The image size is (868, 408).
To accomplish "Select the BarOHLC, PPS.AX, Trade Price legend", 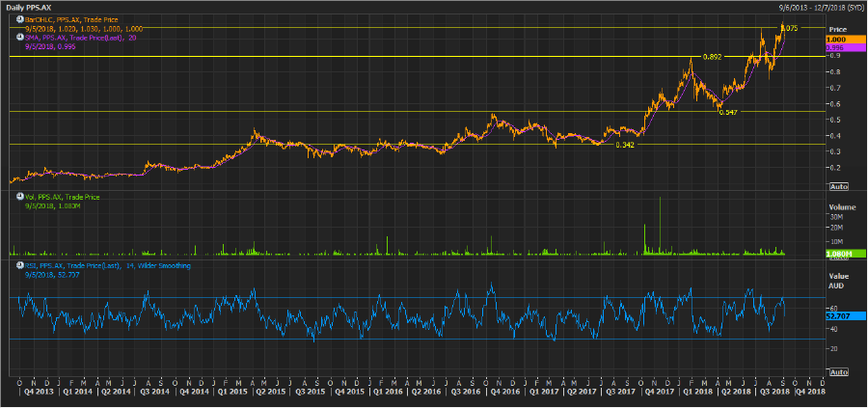I will coord(70,20).
